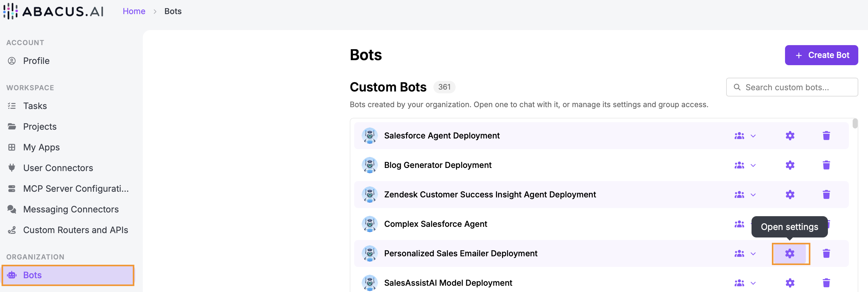Open settings for SalesAssistAI Model Deployment
Image resolution: width=868 pixels, height=292 pixels.
tap(790, 283)
